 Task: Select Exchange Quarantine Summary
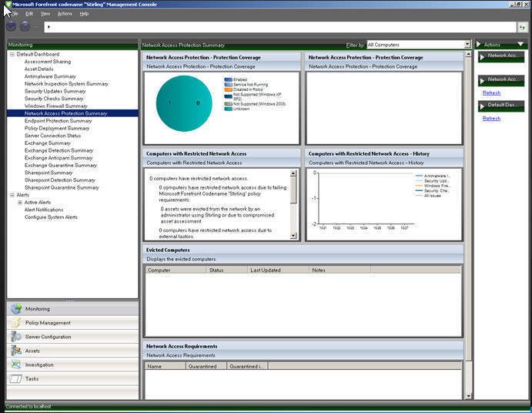(60, 166)
